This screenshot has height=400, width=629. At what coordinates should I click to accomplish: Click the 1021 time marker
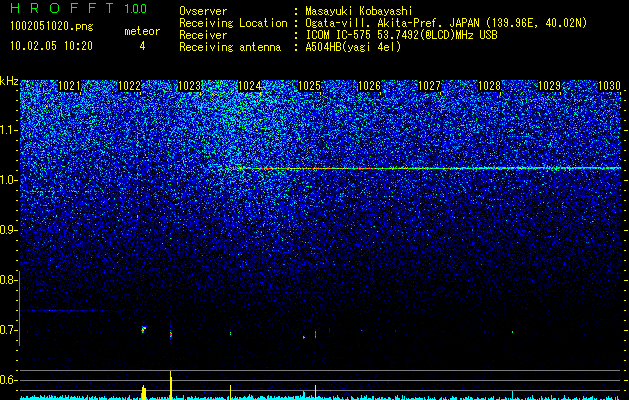coord(69,86)
